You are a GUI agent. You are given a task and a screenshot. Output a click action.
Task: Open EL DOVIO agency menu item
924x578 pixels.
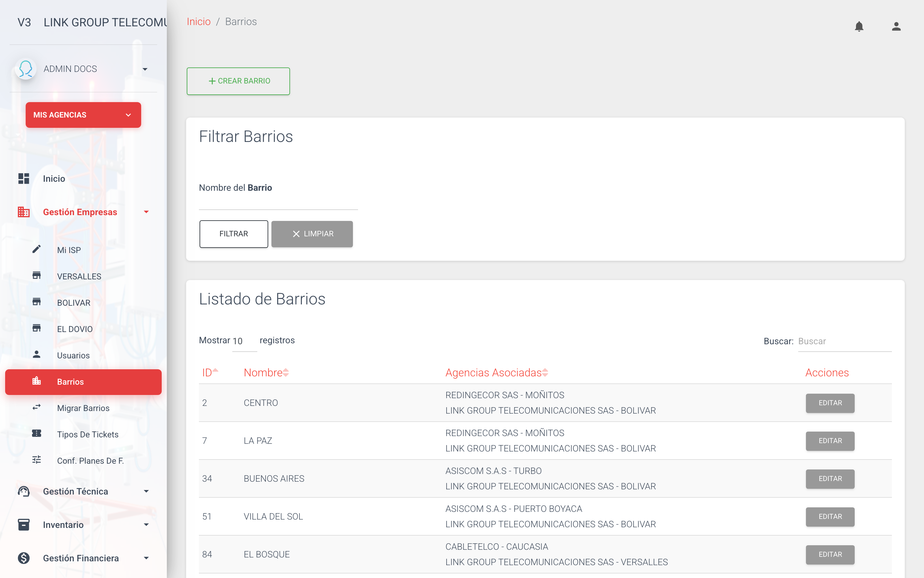(x=83, y=329)
